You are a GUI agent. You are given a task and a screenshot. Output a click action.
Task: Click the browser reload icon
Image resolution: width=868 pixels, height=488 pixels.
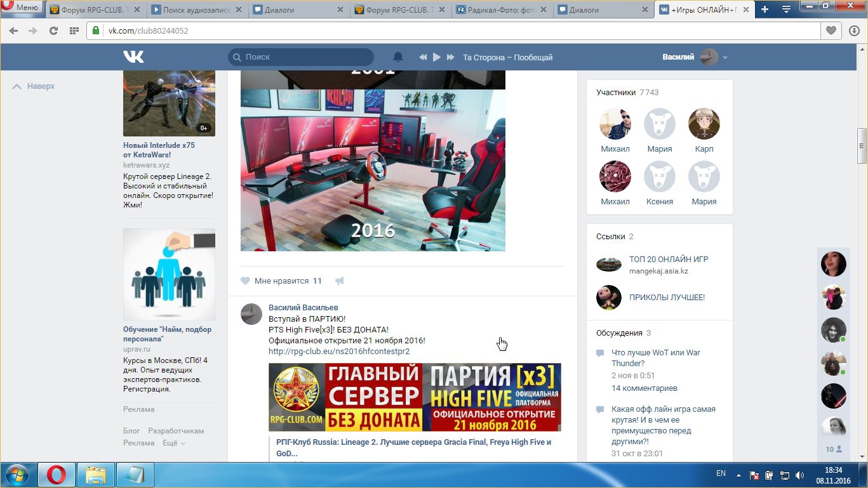(x=53, y=30)
